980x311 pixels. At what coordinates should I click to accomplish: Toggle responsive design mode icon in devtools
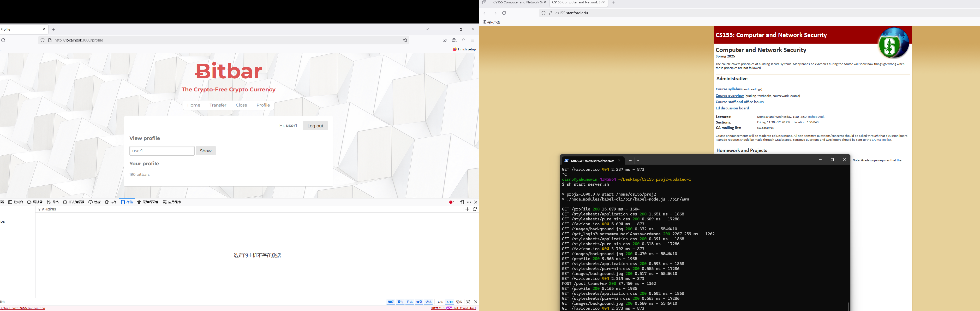click(x=462, y=202)
